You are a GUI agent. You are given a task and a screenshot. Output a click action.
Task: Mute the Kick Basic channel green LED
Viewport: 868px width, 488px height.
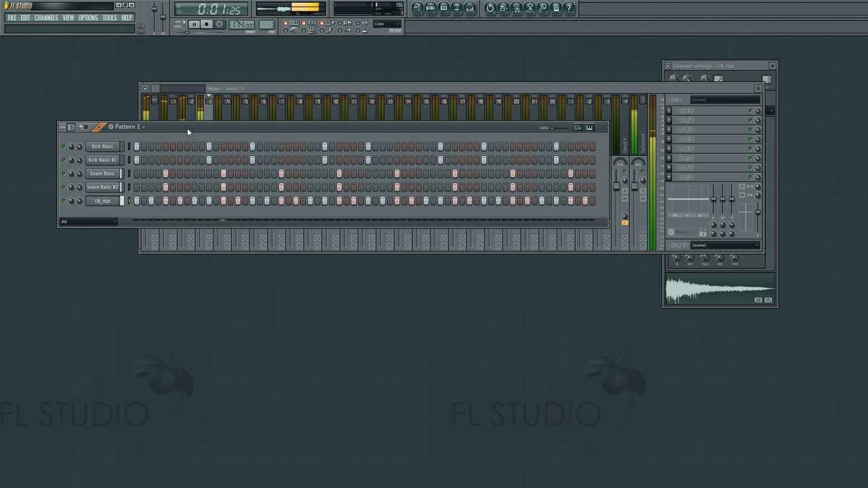point(64,146)
